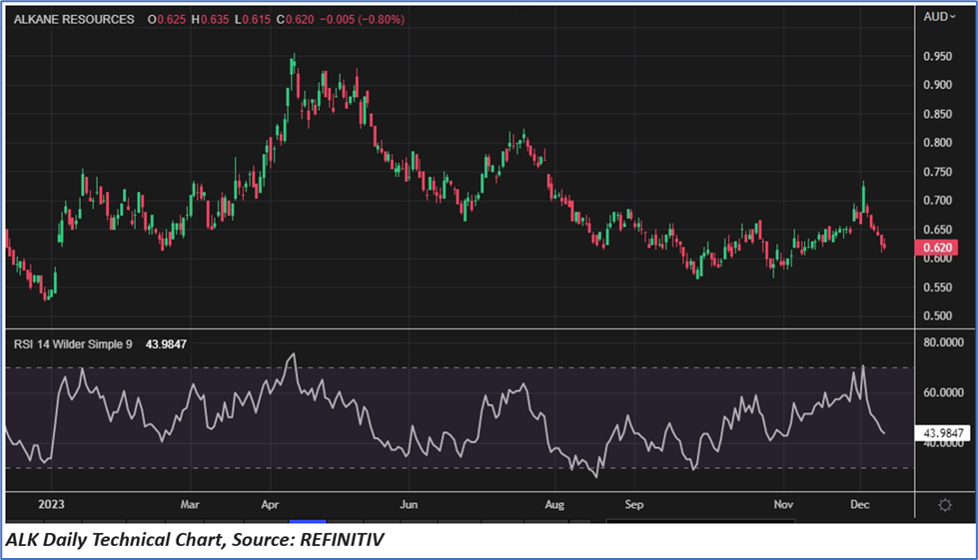Open chart settings gear icon
Viewport: 978px width, 560px height.
[945, 504]
